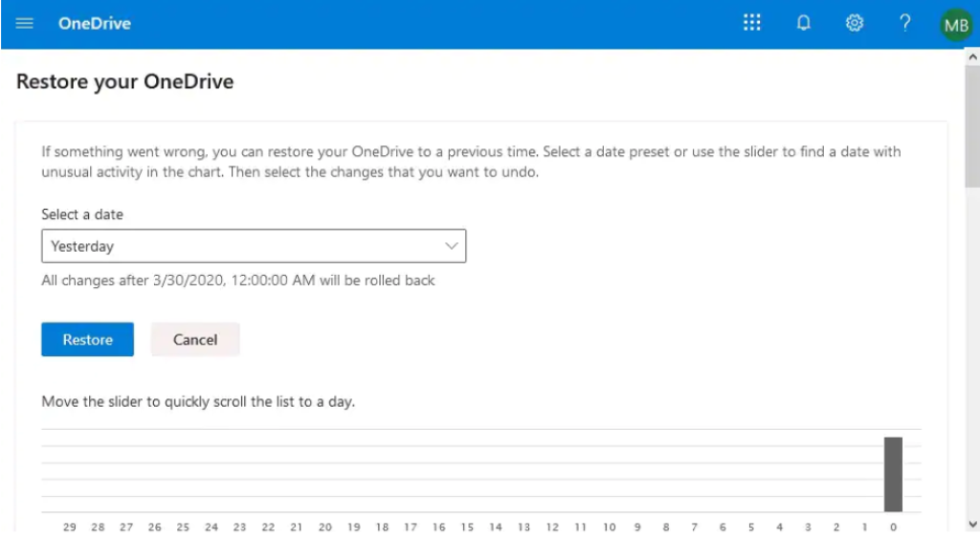Viewport: 980px width, 540px height.
Task: Click day 1 on the chart axis
Action: click(864, 527)
